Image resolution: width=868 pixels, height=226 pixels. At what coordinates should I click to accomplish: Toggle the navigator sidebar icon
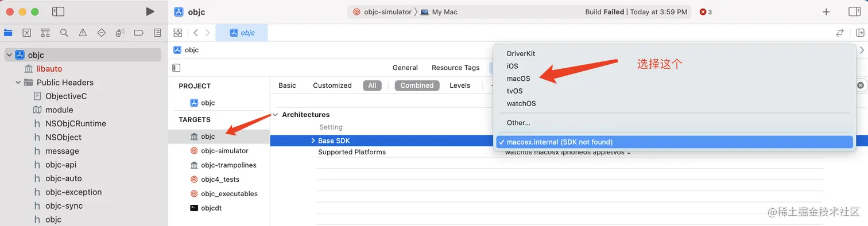(x=58, y=11)
